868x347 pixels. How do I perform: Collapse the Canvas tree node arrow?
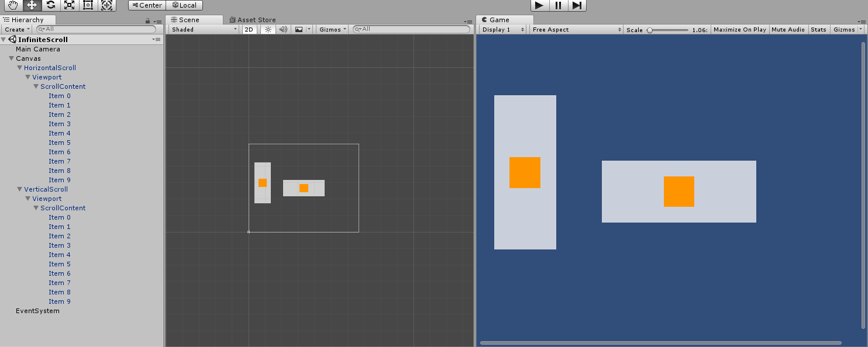coord(11,58)
